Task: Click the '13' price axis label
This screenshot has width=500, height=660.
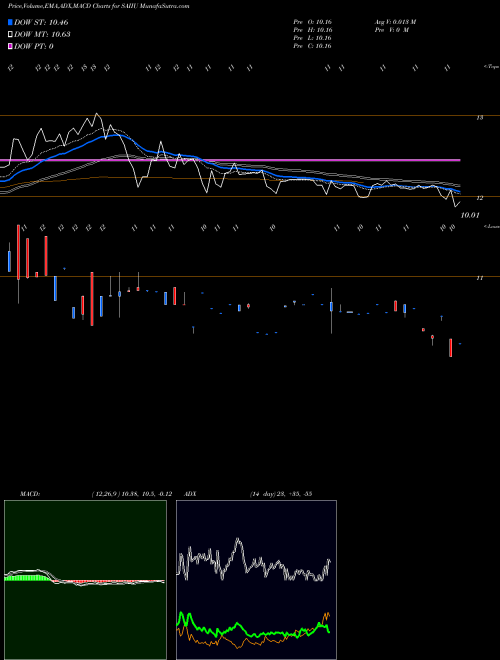Action: [x=480, y=118]
